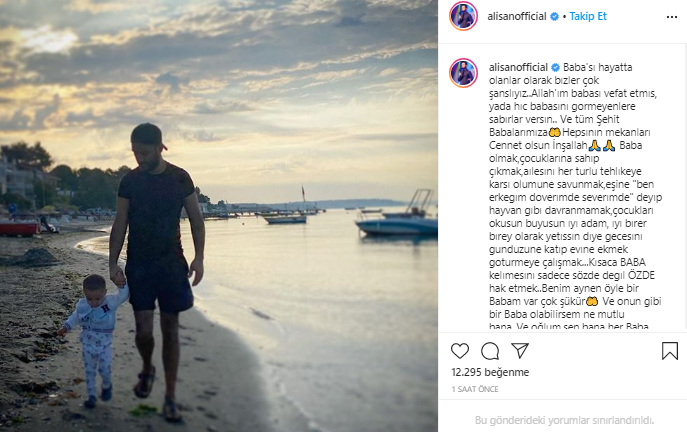Open the post via '1 SAAT ÖNCE' timestamp
687x432 pixels.
coord(474,387)
